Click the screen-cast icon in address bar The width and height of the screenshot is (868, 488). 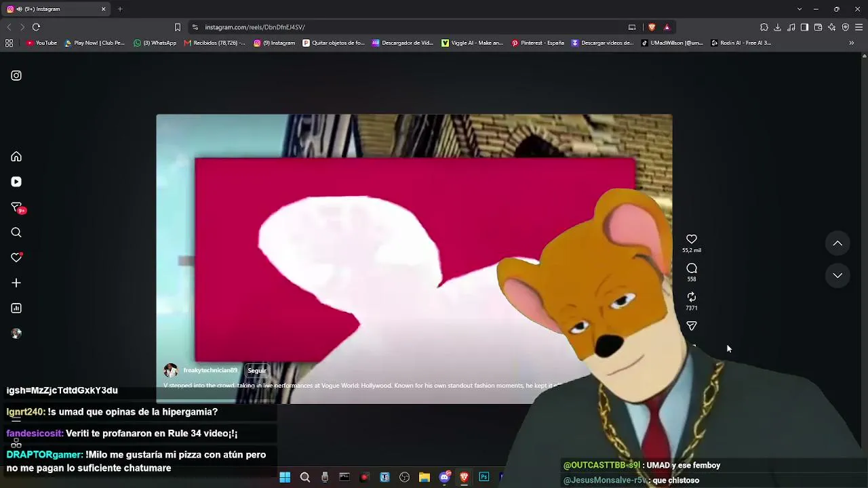coord(632,27)
